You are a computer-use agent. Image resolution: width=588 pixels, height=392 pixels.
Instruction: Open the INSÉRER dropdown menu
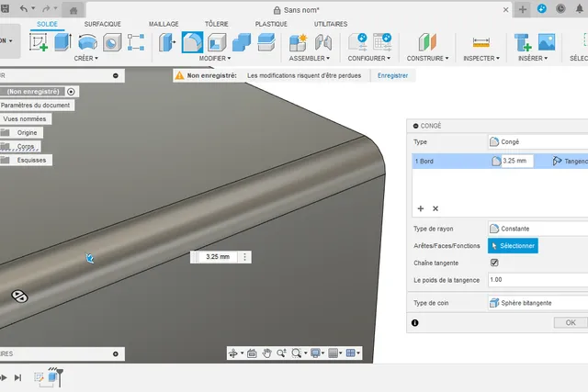tap(533, 59)
